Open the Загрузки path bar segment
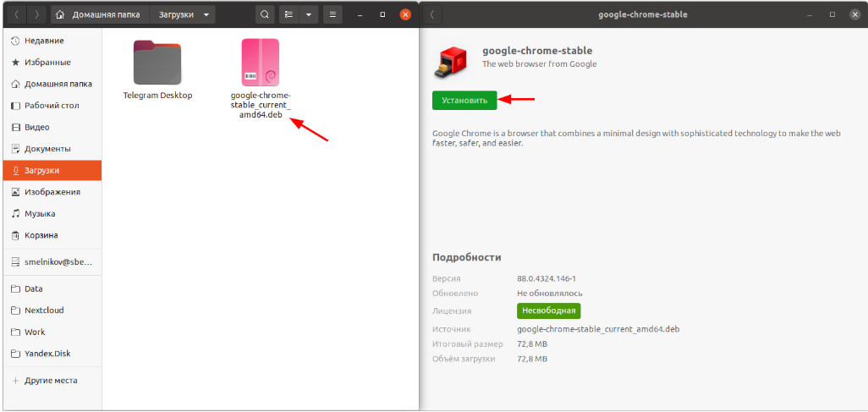Screen dimensions: 868x412 [x=176, y=15]
